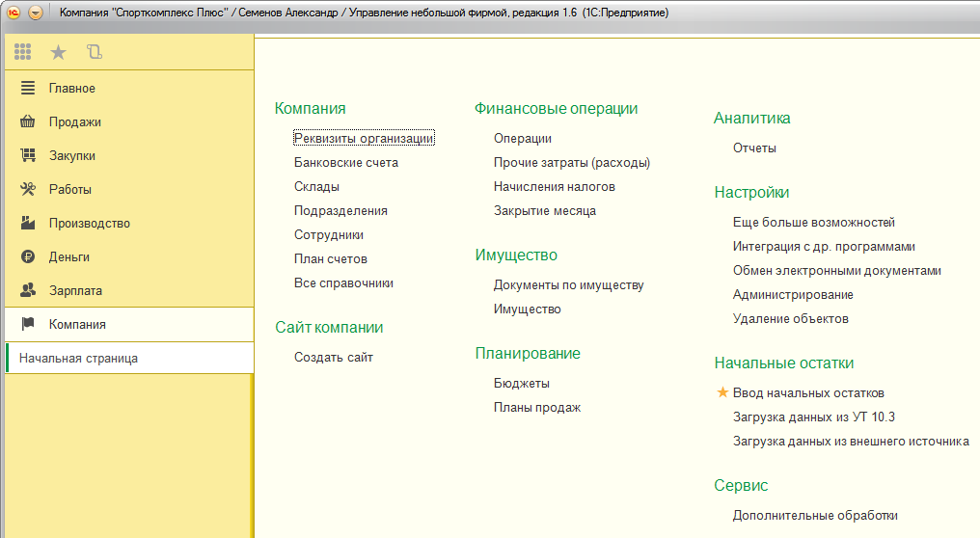Open the main menu dropdown arrow button
The height and width of the screenshot is (538, 980).
36,13
